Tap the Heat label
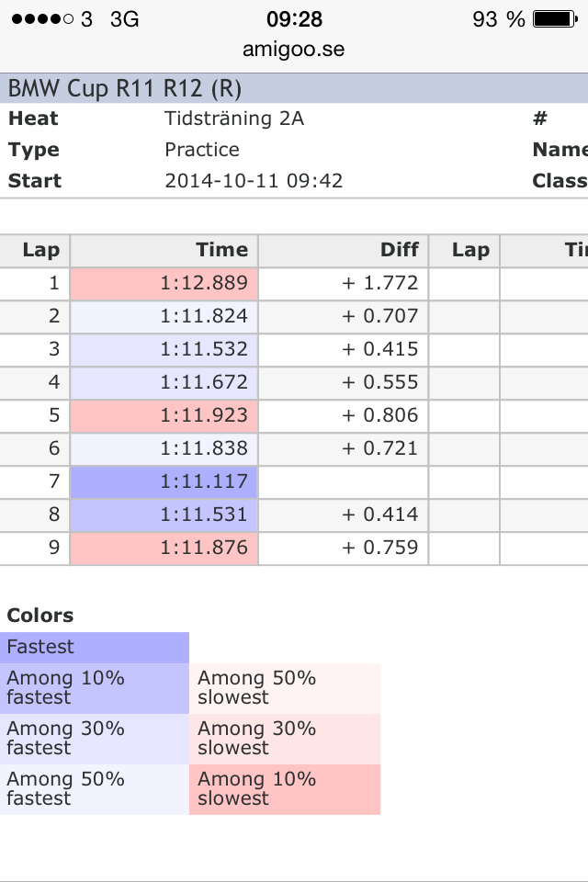Screen dimensions: 588x882 click(33, 119)
